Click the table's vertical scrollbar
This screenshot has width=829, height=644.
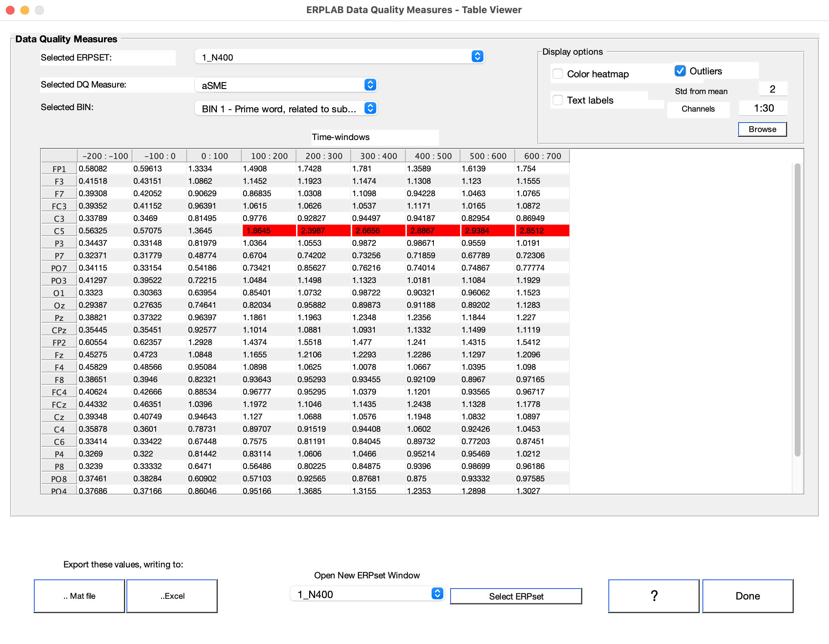(797, 310)
